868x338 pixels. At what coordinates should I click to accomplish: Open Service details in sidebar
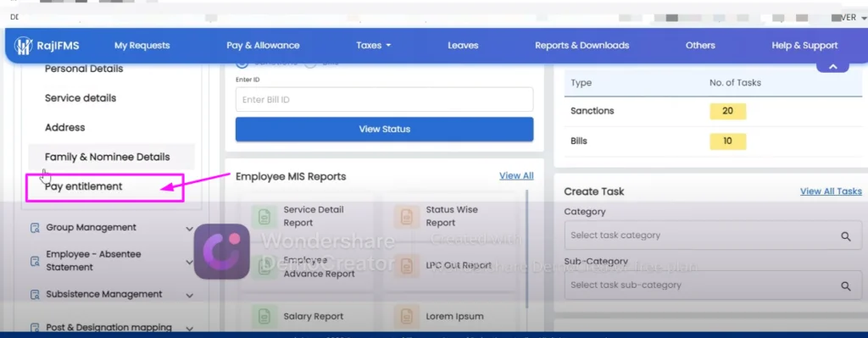pos(81,98)
